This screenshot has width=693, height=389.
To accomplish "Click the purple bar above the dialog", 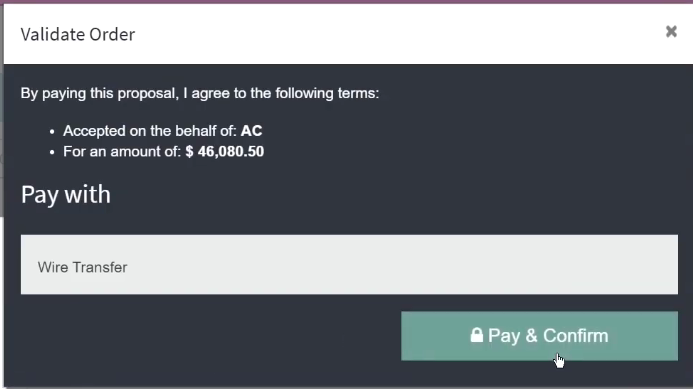I will tap(346, 2).
